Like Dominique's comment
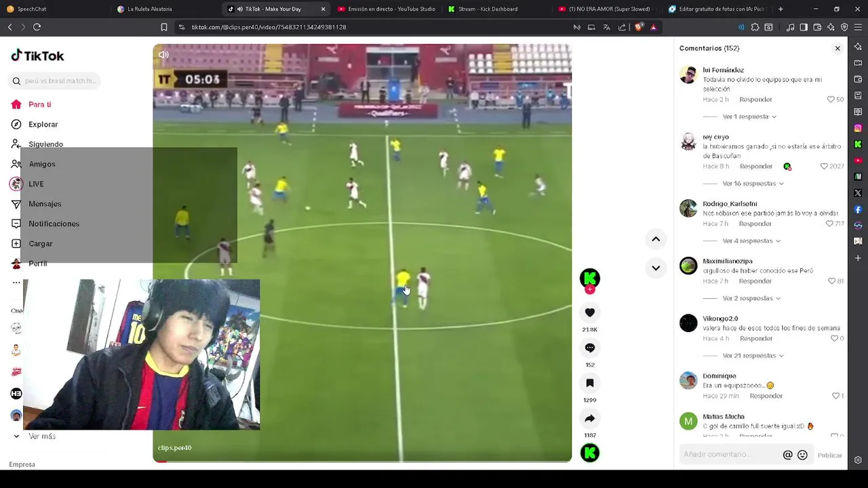Screen dimensions: 868x488 pyautogui.click(x=835, y=396)
